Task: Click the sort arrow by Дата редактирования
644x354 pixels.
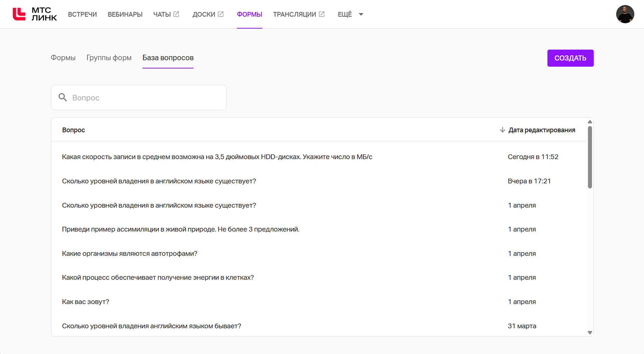Action: pyautogui.click(x=502, y=130)
